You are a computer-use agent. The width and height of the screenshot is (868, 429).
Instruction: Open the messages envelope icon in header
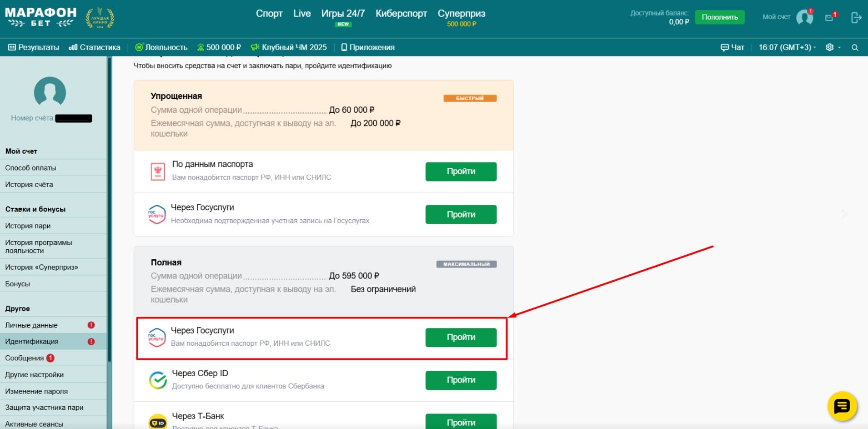(x=829, y=18)
